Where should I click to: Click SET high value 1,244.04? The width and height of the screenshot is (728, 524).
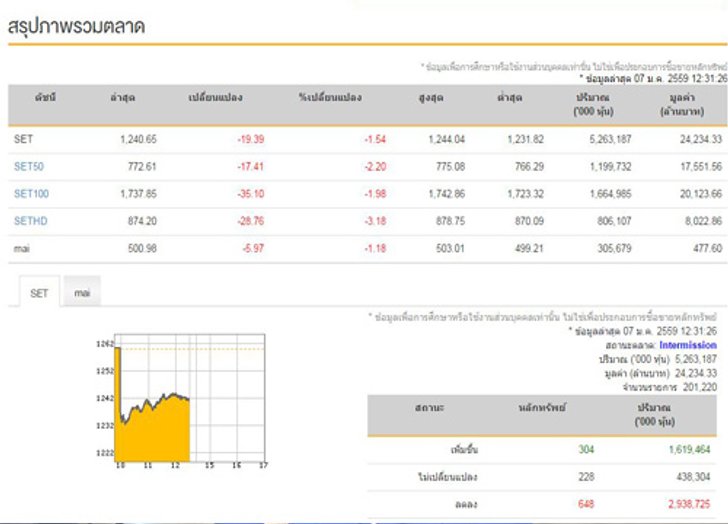[x=446, y=139]
